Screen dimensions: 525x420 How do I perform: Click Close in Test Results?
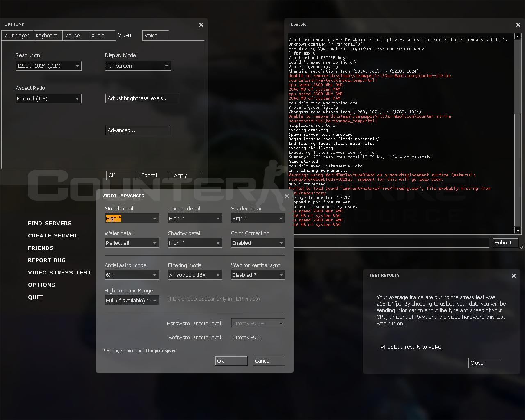coord(485,363)
